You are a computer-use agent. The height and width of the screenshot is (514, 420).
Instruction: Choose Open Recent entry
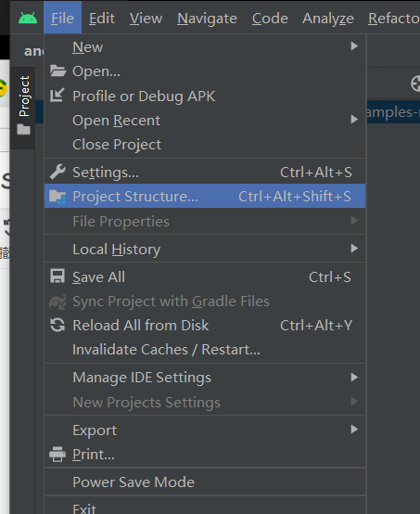pyautogui.click(x=205, y=121)
